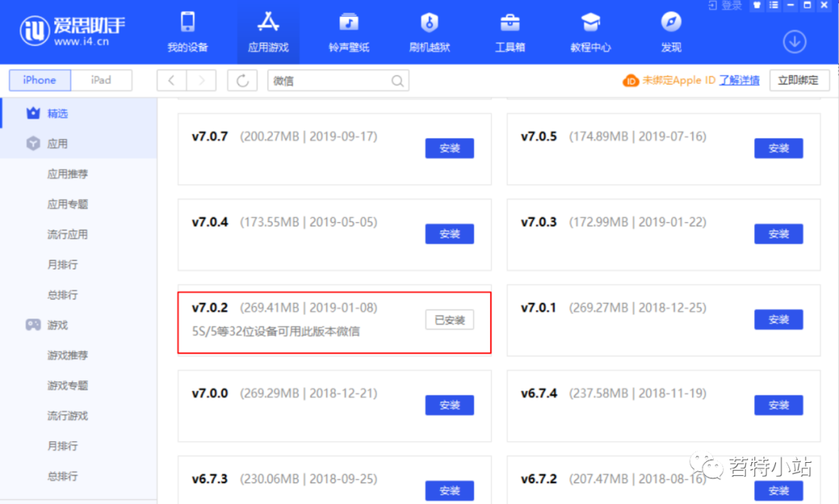Image resolution: width=839 pixels, height=504 pixels.
Task: Click the i4 爱思助手 logo
Action: pos(72,30)
